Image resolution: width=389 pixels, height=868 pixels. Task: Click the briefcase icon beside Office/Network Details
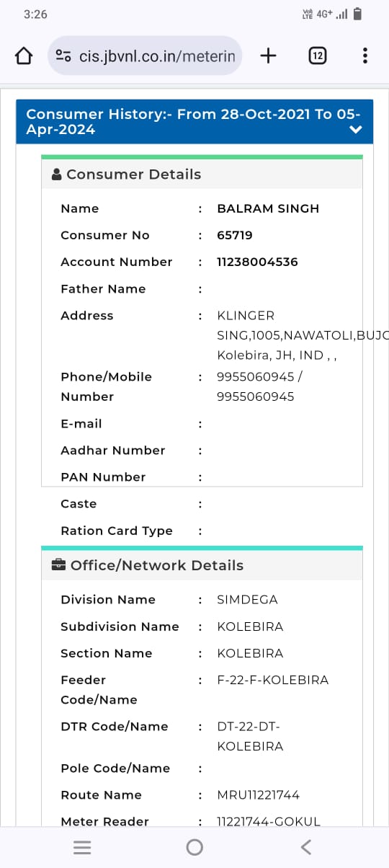click(x=59, y=565)
